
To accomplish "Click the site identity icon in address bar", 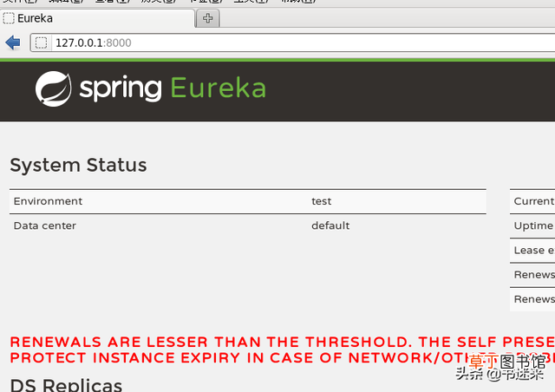I will 41,42.
